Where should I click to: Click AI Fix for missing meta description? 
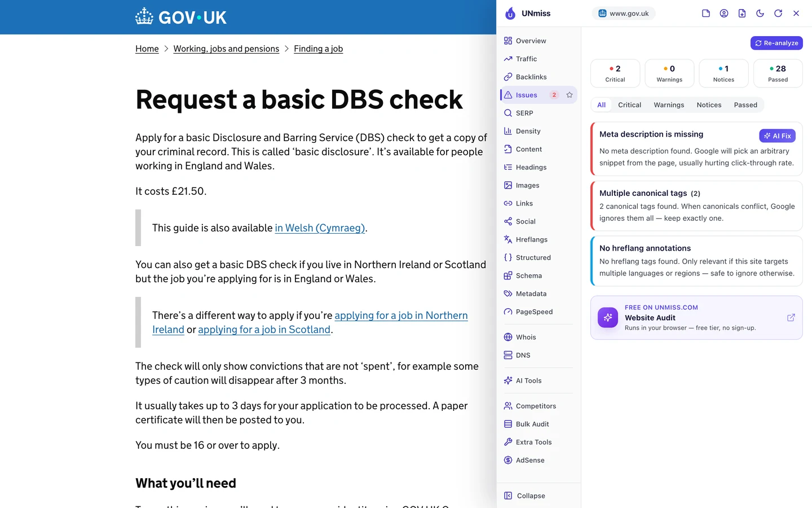pos(777,136)
